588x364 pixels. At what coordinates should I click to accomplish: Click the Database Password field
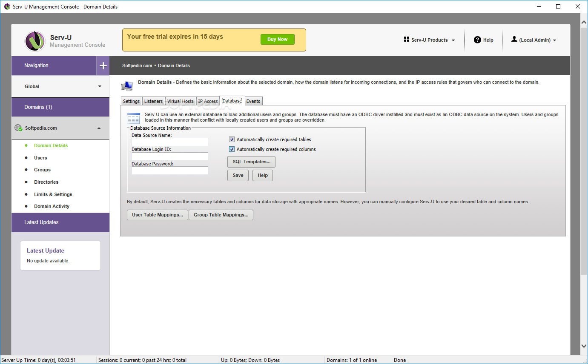point(170,171)
